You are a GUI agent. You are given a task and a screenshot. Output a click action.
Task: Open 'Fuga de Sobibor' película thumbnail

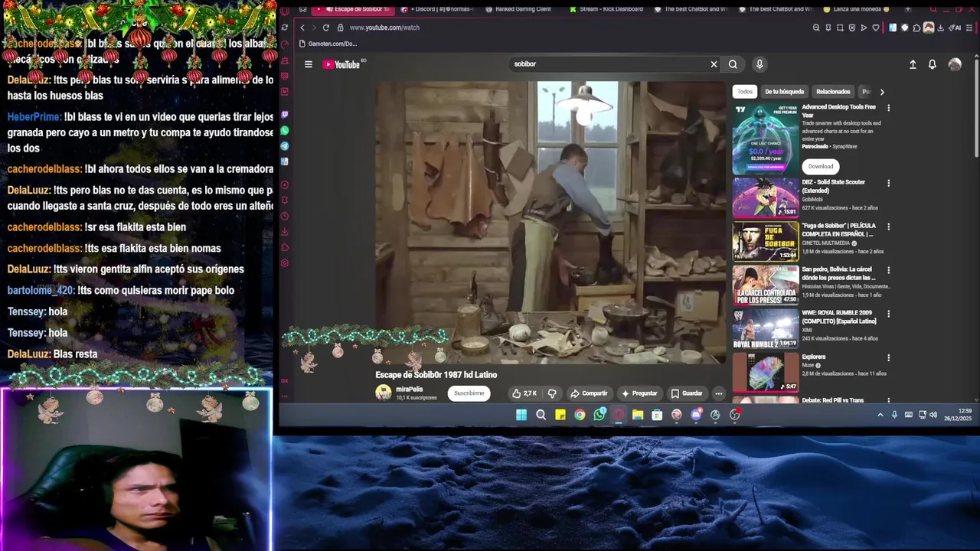click(x=766, y=241)
